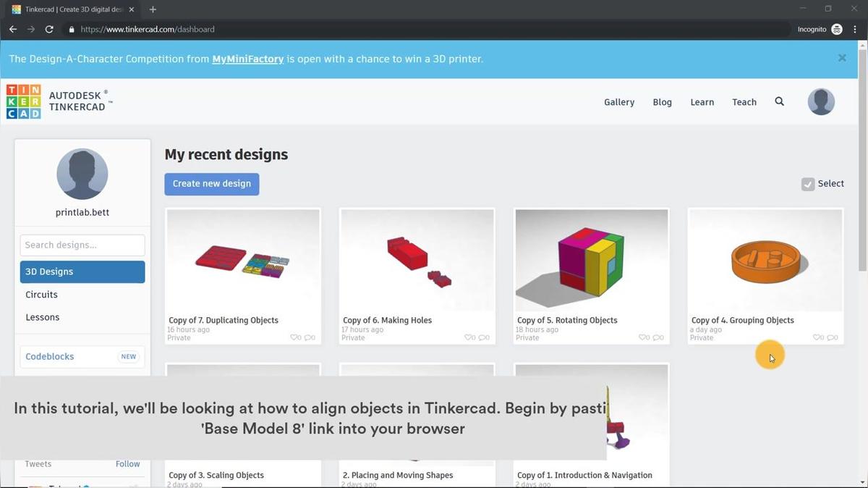The height and width of the screenshot is (488, 868).
Task: Open the Making Holes design thumbnail
Action: click(417, 261)
